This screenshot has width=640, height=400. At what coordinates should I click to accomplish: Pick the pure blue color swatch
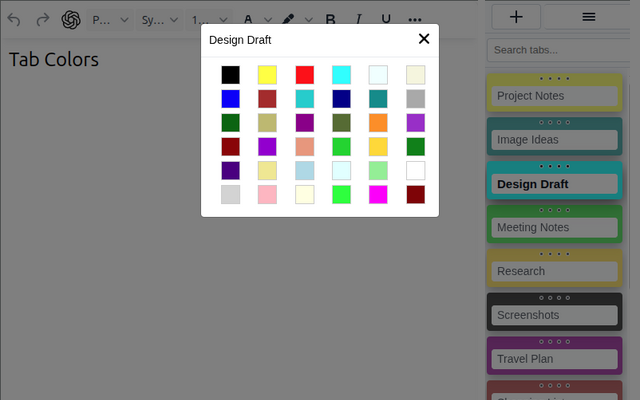pyautogui.click(x=231, y=99)
